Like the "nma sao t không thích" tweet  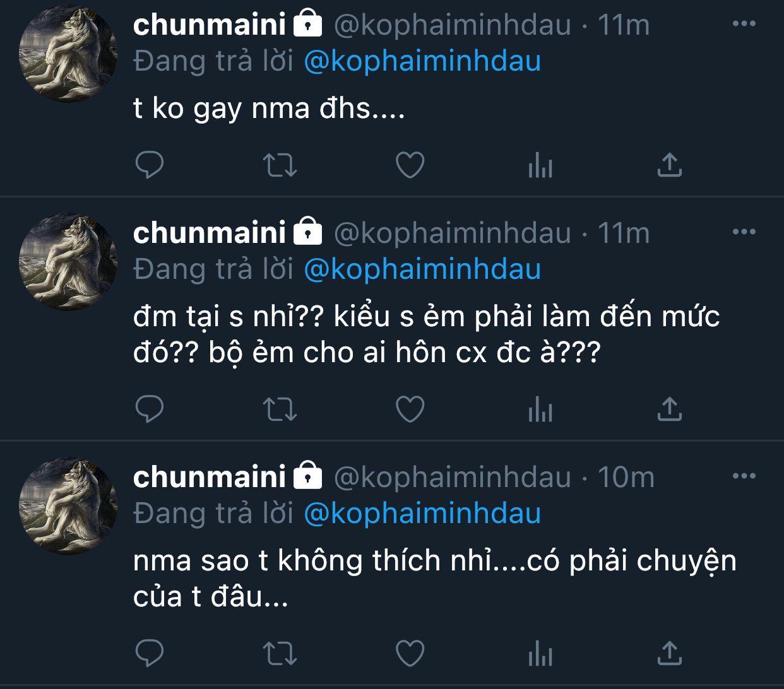(x=410, y=653)
